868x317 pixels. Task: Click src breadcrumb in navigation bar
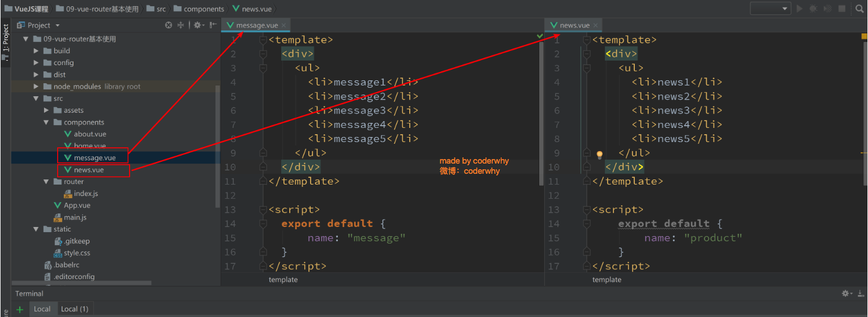pos(156,8)
